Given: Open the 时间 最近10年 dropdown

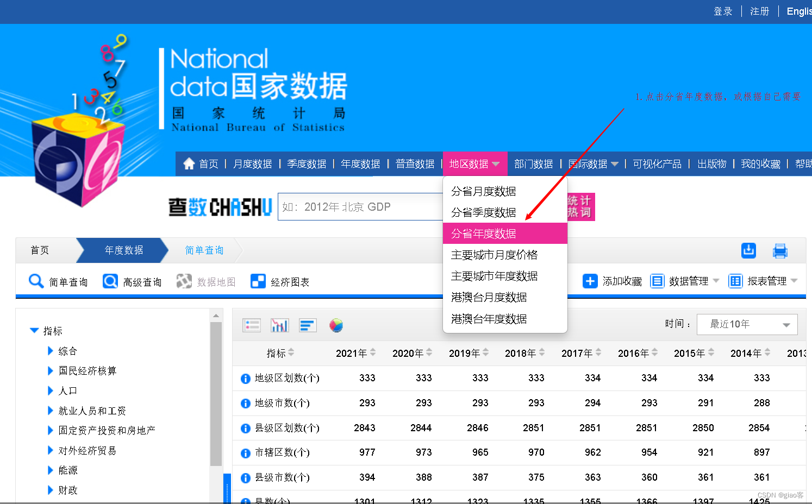Looking at the screenshot, I should (x=747, y=324).
